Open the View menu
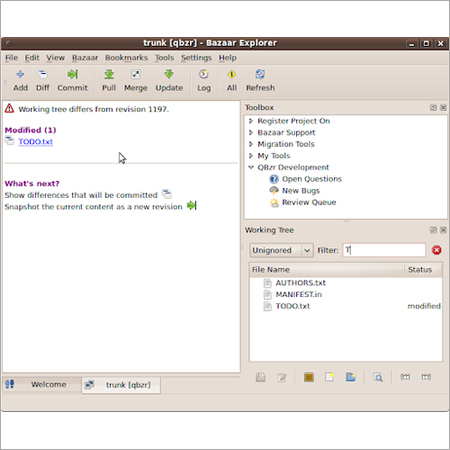 (x=55, y=58)
